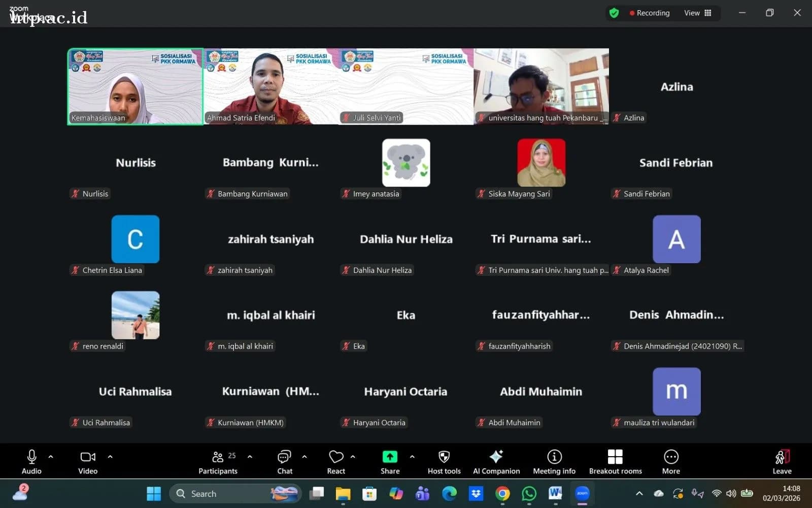Expand the arrow next to Participants

[x=250, y=457]
